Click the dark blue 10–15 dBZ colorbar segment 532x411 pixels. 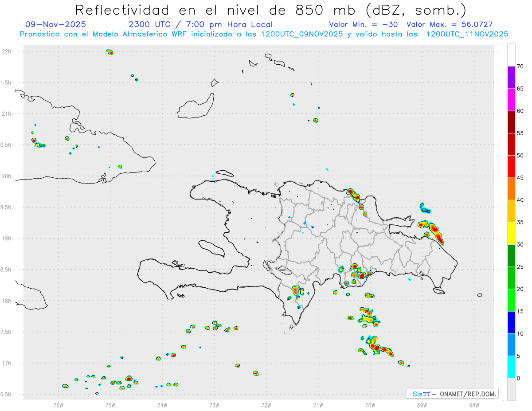[511, 322]
